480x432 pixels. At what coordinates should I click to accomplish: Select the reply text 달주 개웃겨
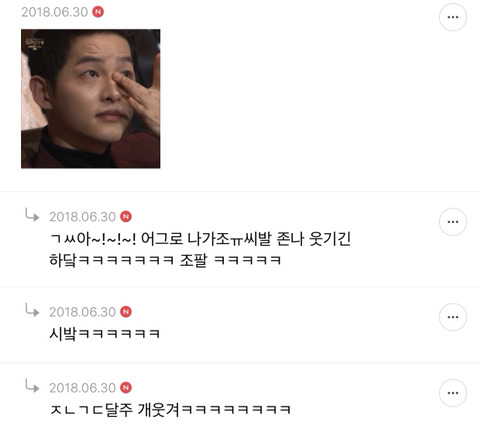[x=170, y=410]
